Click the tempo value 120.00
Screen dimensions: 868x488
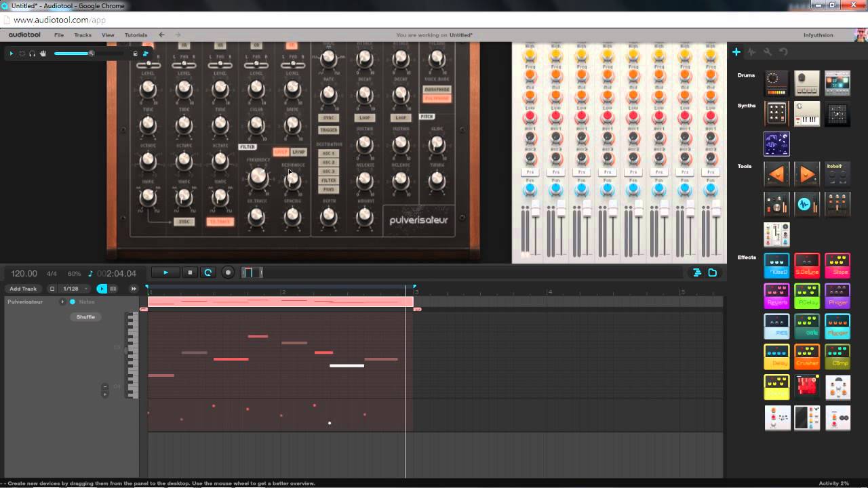coord(24,273)
